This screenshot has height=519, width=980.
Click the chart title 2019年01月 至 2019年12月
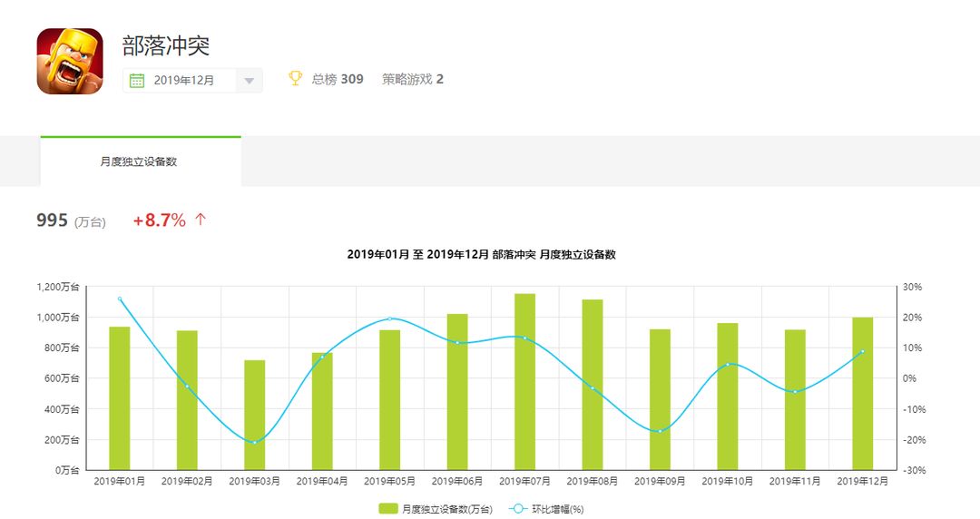coord(481,254)
